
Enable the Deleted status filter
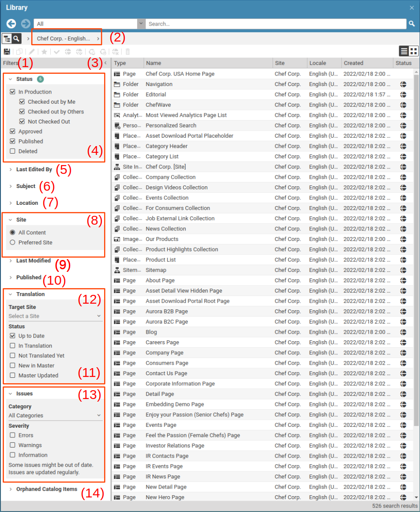pyautogui.click(x=12, y=151)
